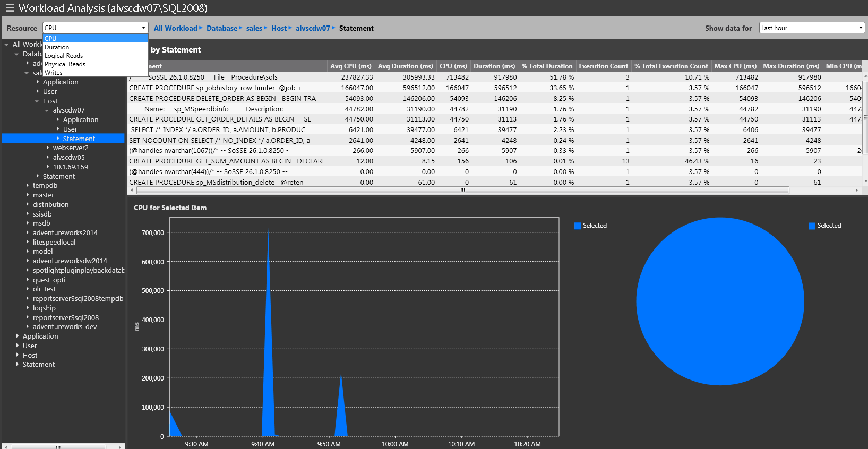Click the statement grid horizontal scrollbar

tap(462, 190)
